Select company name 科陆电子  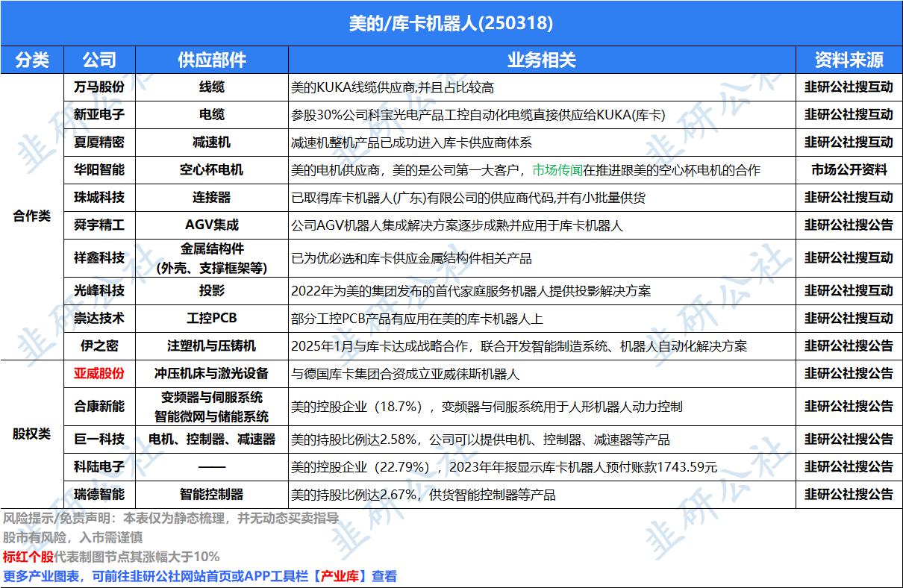99,466
